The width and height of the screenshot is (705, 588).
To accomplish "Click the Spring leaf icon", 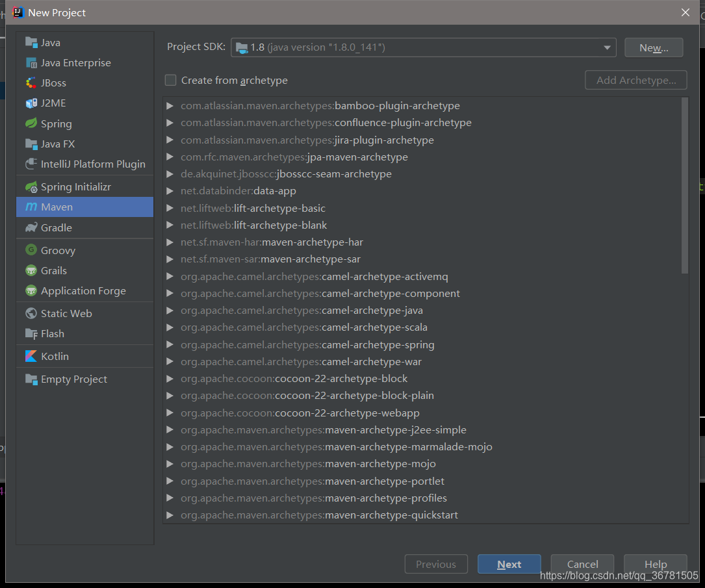I will (31, 123).
